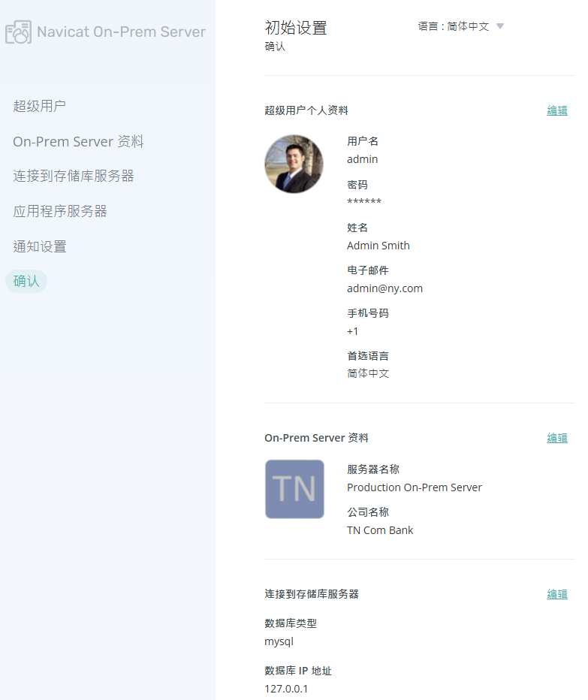Open the 语言 简体中文 language dropdown
588x700 pixels.
[x=461, y=26]
